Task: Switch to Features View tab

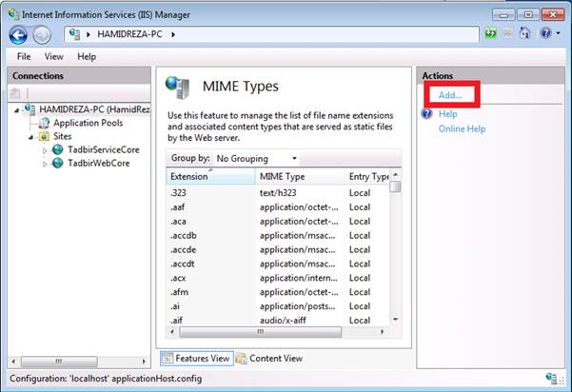Action: [197, 359]
